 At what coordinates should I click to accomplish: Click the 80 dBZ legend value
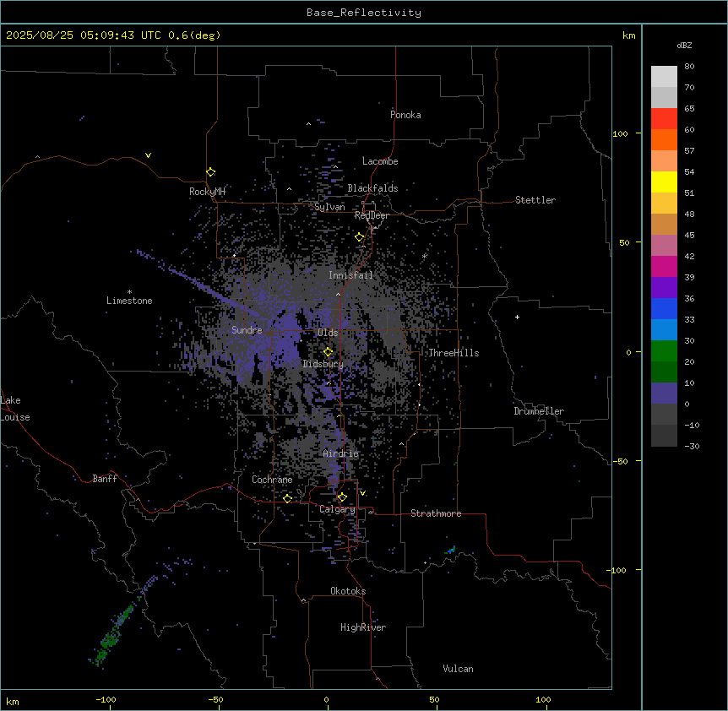pyautogui.click(x=689, y=67)
